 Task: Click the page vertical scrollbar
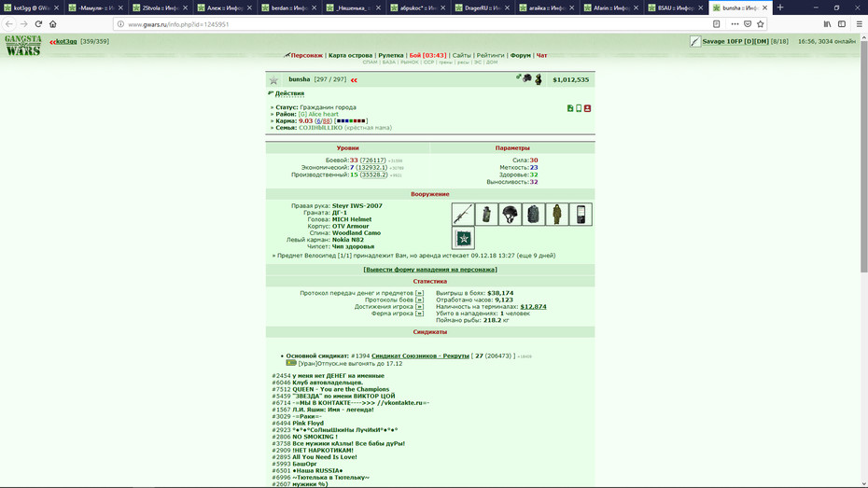863,157
